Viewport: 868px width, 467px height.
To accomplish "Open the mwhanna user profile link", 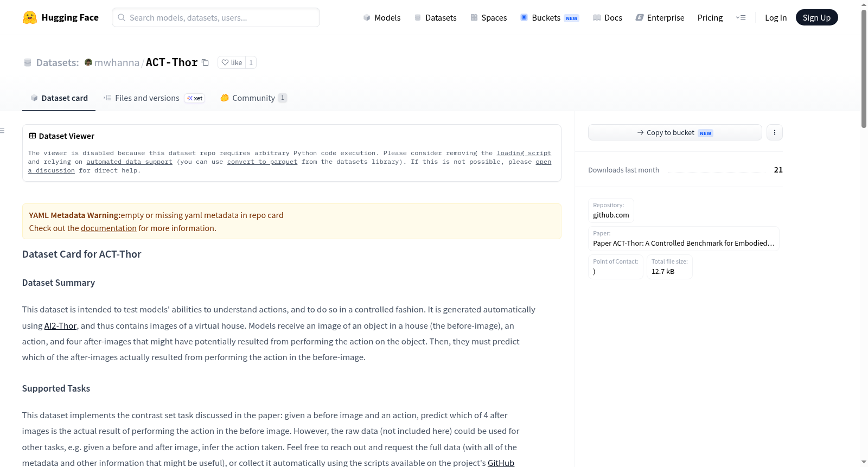I will tap(117, 62).
